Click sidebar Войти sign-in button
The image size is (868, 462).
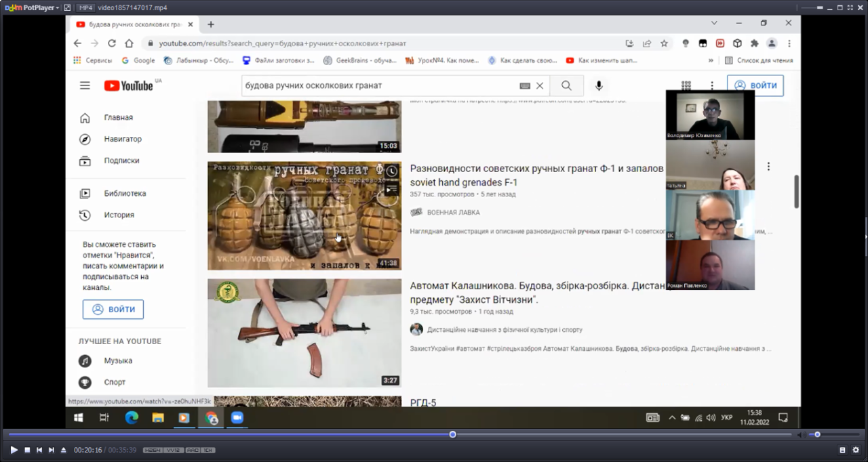tap(113, 309)
